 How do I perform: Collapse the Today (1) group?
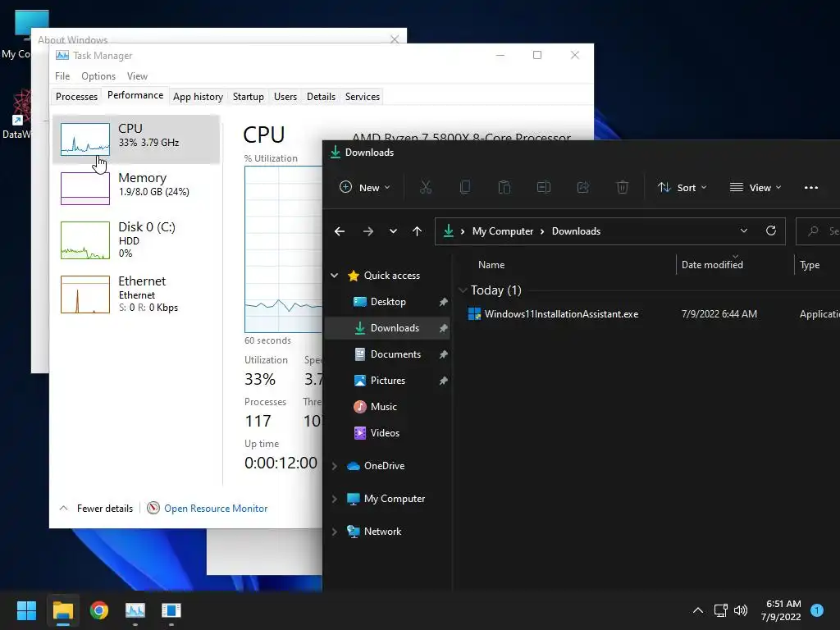pos(463,290)
